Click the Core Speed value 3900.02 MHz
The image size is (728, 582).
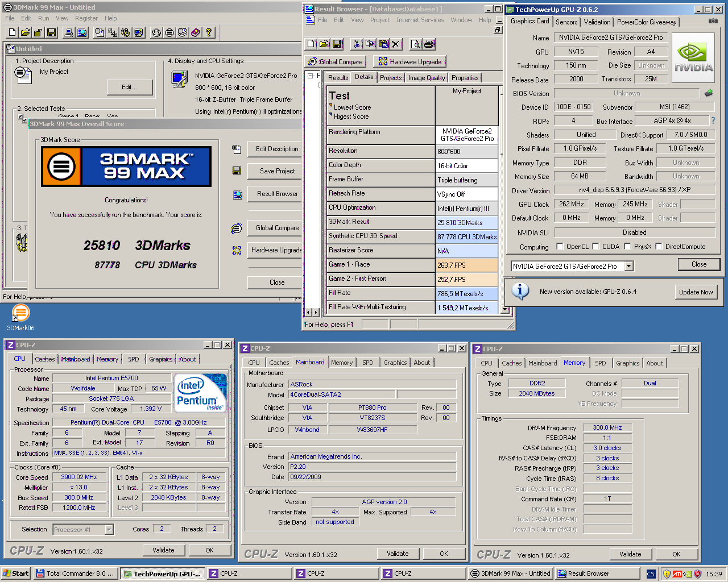[79, 477]
